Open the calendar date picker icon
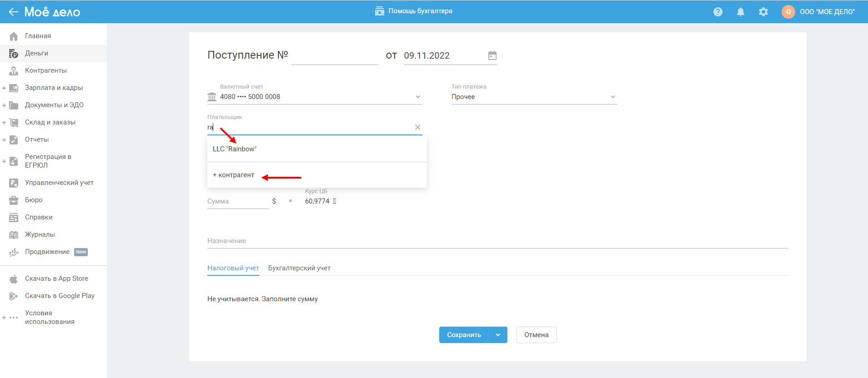Viewport: 868px width, 378px height. pyautogui.click(x=492, y=55)
